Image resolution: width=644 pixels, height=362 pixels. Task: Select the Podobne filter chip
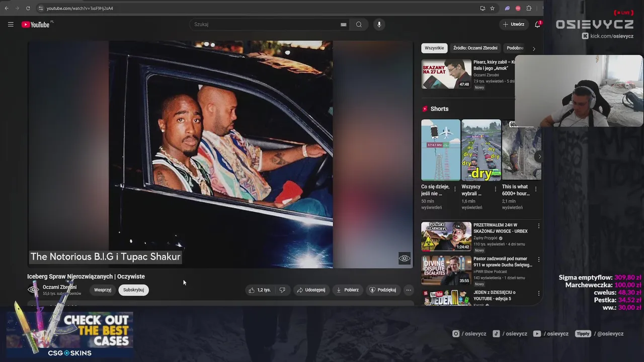click(x=515, y=48)
